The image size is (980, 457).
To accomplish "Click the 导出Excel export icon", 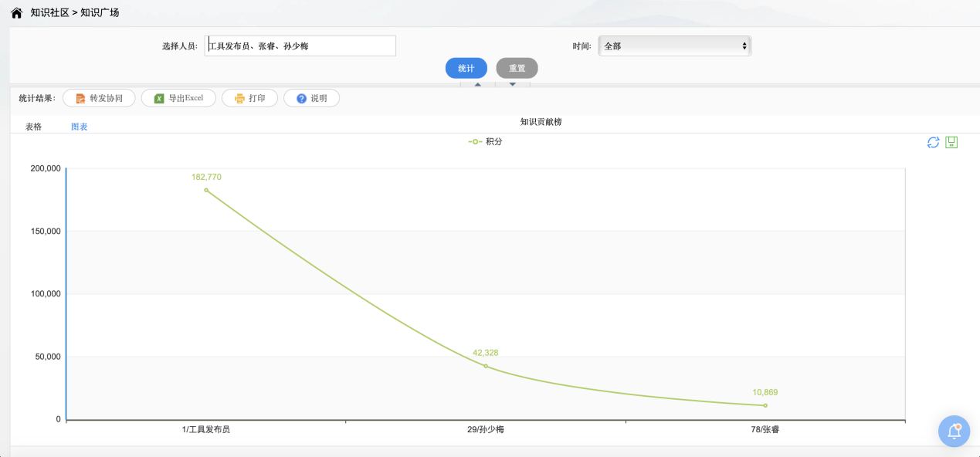I will click(158, 98).
